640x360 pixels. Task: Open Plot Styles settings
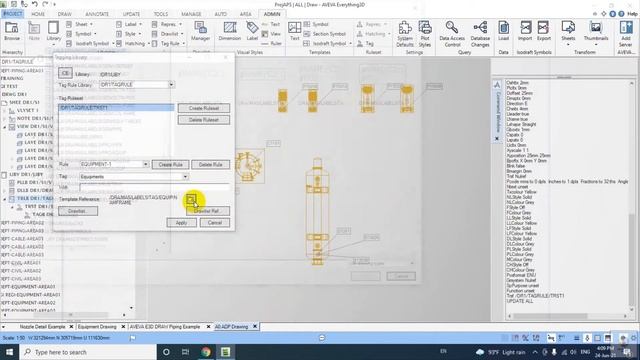point(425,34)
